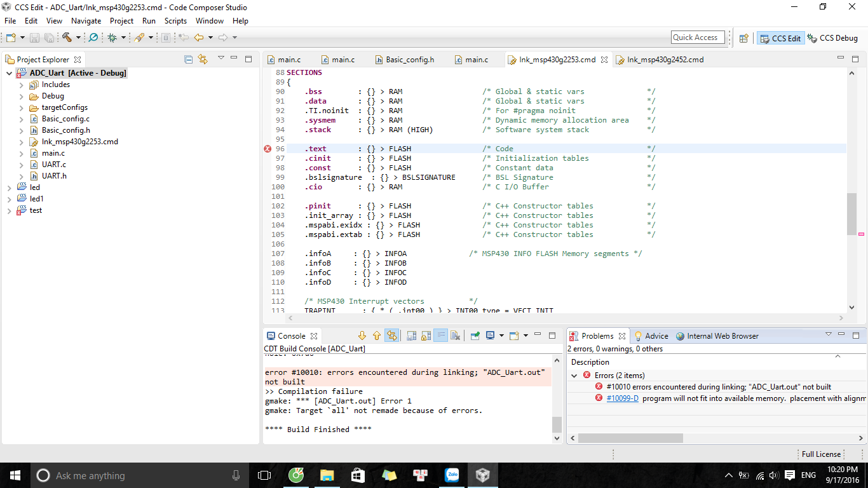Click the magnifier search toolbar icon
This screenshot has height=488, width=868.
click(x=93, y=37)
